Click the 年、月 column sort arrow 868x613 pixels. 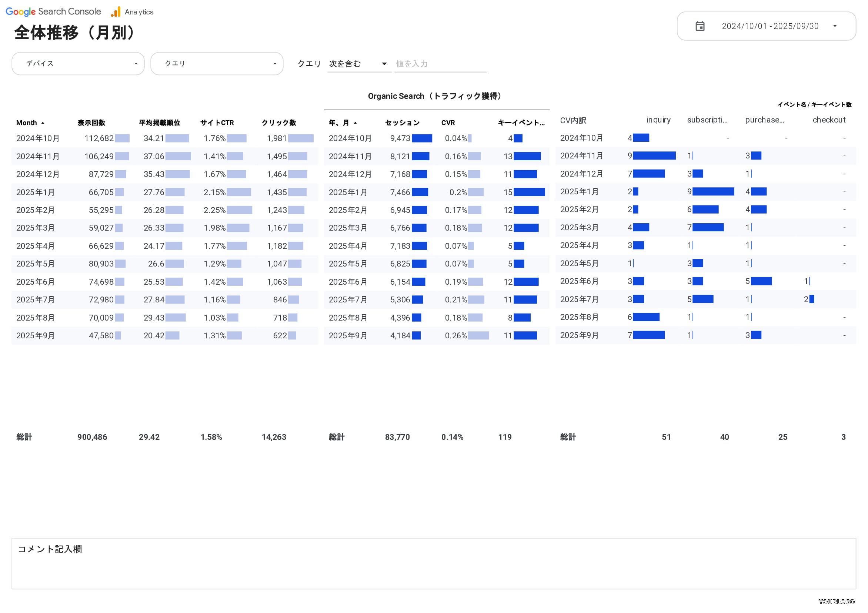(355, 123)
